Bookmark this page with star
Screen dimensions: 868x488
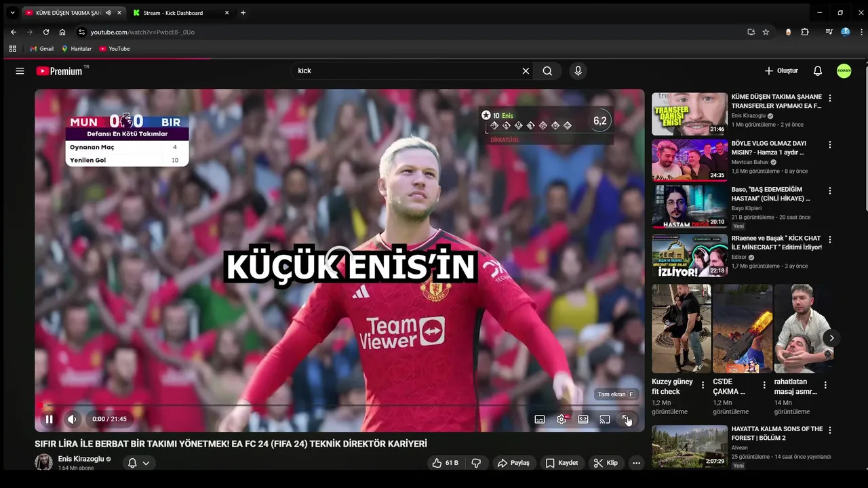coord(766,32)
